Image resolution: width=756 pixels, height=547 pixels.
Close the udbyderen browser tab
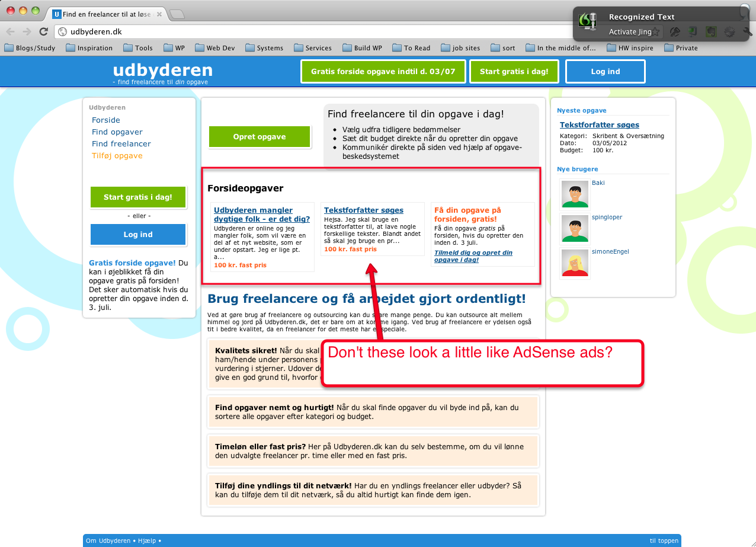coord(159,14)
